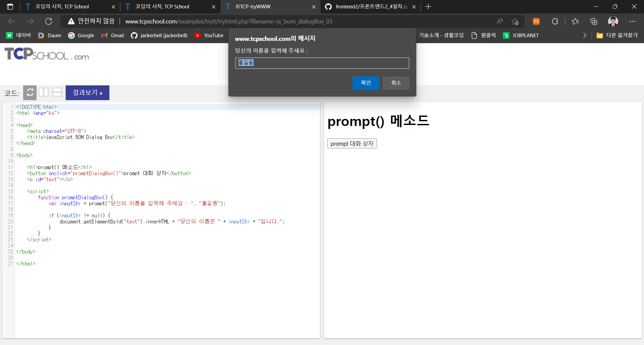The width and height of the screenshot is (644, 345).
Task: Switch to stacked horizontal split layout icon
Action: 57,92
